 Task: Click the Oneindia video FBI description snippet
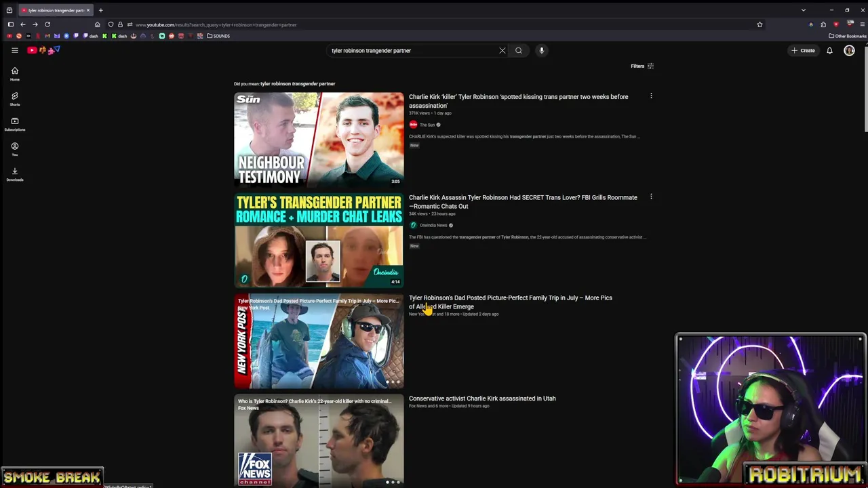[x=528, y=237]
